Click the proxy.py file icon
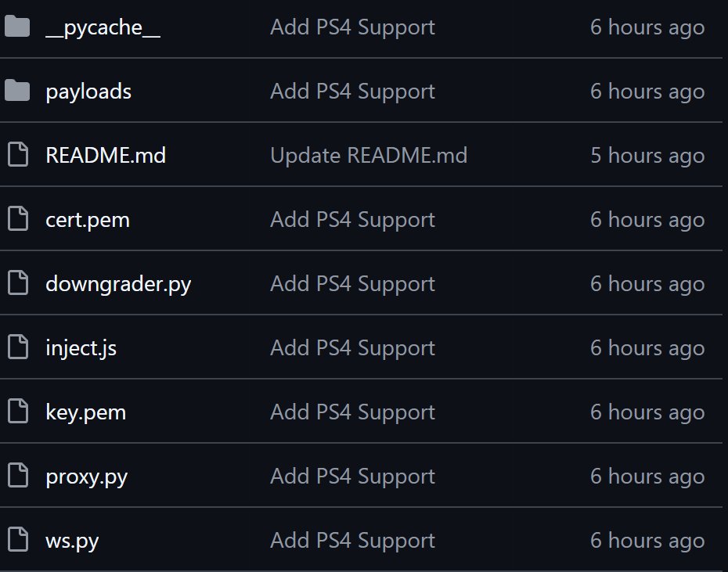Viewport: 728px width, 572px height. [x=16, y=477]
